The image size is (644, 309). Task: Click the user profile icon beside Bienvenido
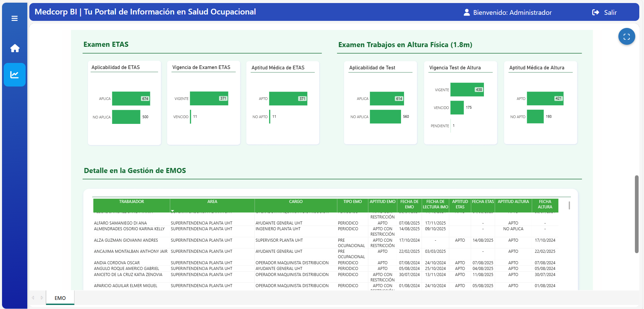click(x=466, y=12)
